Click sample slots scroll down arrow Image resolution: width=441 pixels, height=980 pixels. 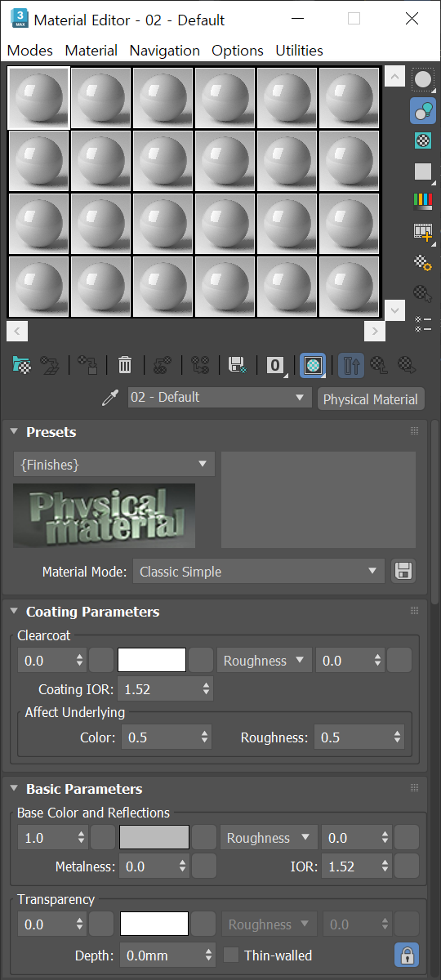[x=395, y=310]
